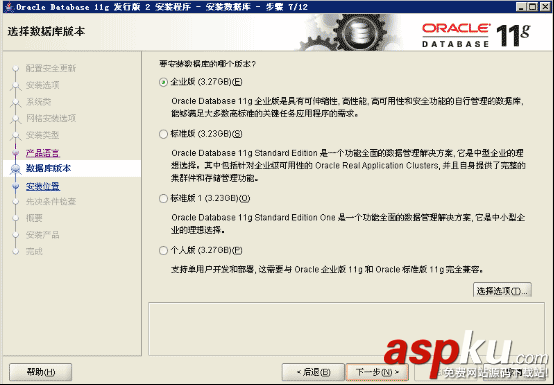Open the 安装位置 step link
This screenshot has height=385, width=554.
42,186
